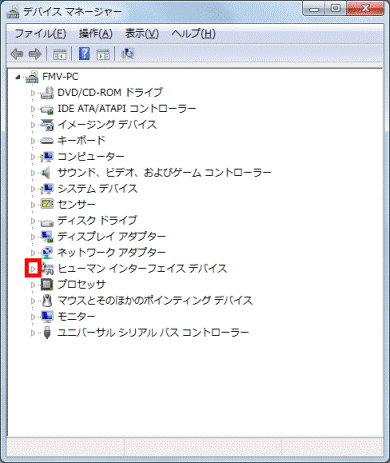
Task: Select DVD/CD-ROM ドライブ label
Action: [x=110, y=92]
